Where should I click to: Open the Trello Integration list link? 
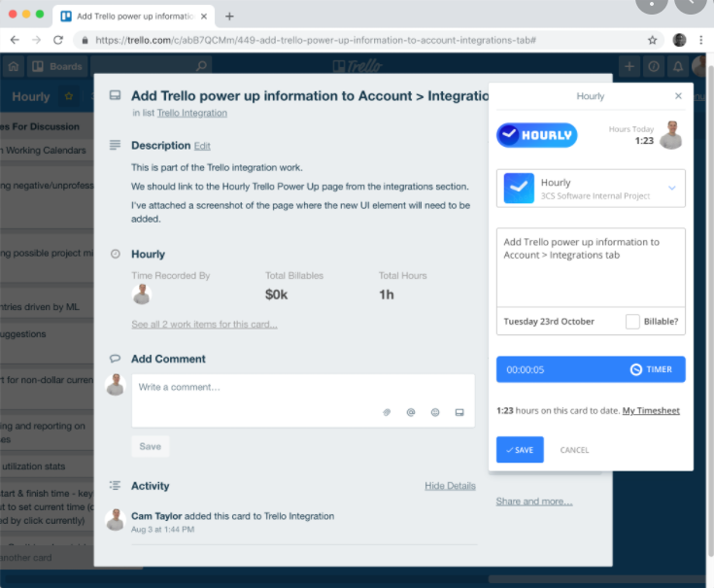[x=191, y=113]
